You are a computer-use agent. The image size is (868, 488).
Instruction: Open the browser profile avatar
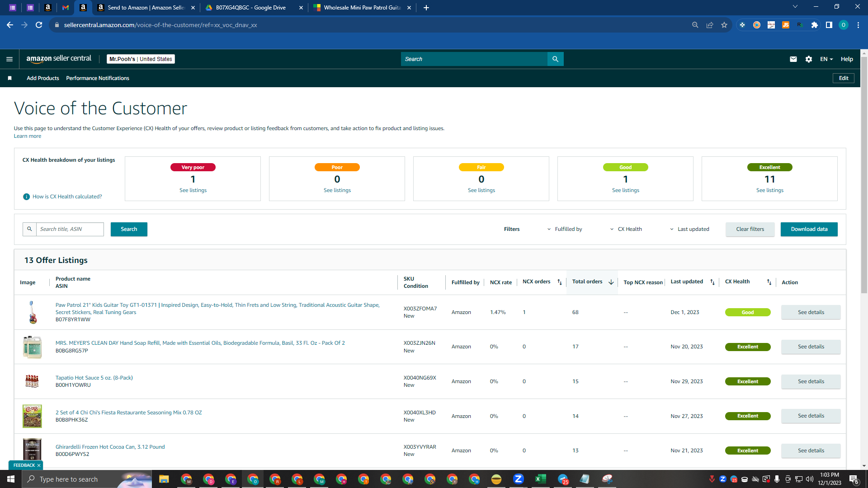coord(844,25)
